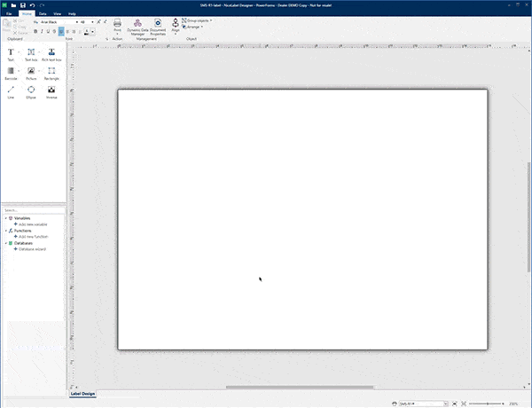Collapse the Variables tree node
This screenshot has width=532, height=408.
[5, 218]
